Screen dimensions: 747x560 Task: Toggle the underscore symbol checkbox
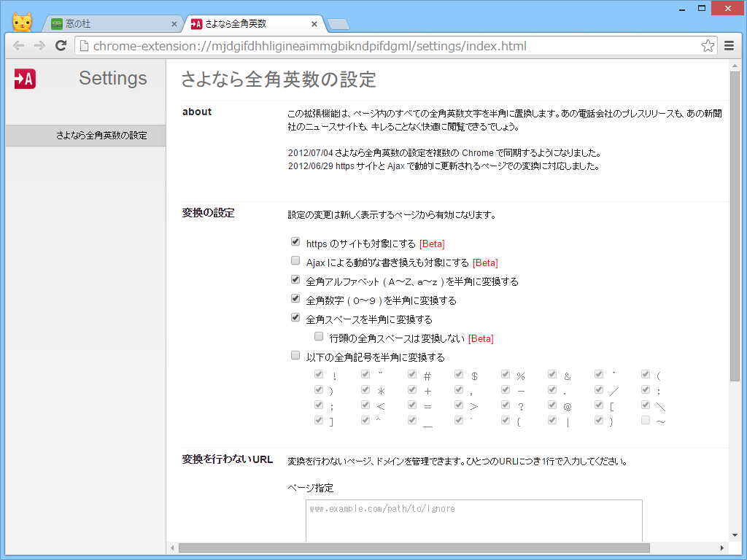[412, 420]
